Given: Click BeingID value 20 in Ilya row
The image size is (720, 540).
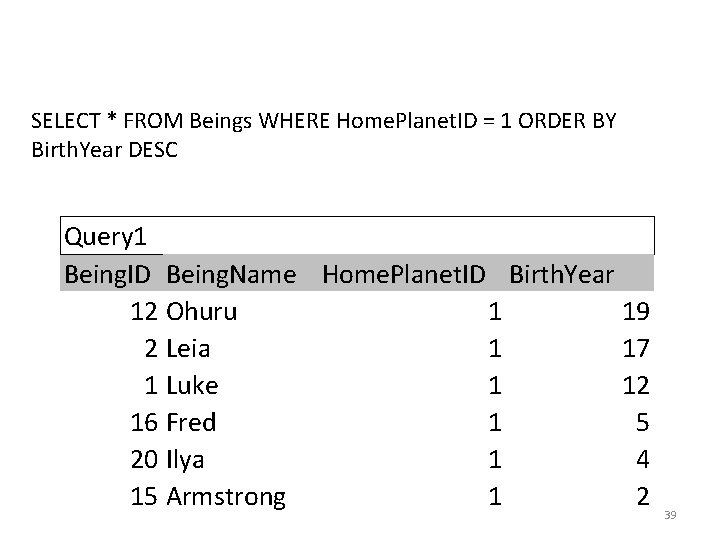Looking at the screenshot, I should click(x=144, y=460).
